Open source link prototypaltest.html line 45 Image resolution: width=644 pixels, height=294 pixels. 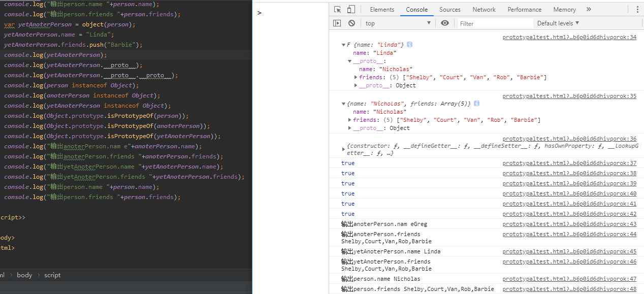(569, 251)
